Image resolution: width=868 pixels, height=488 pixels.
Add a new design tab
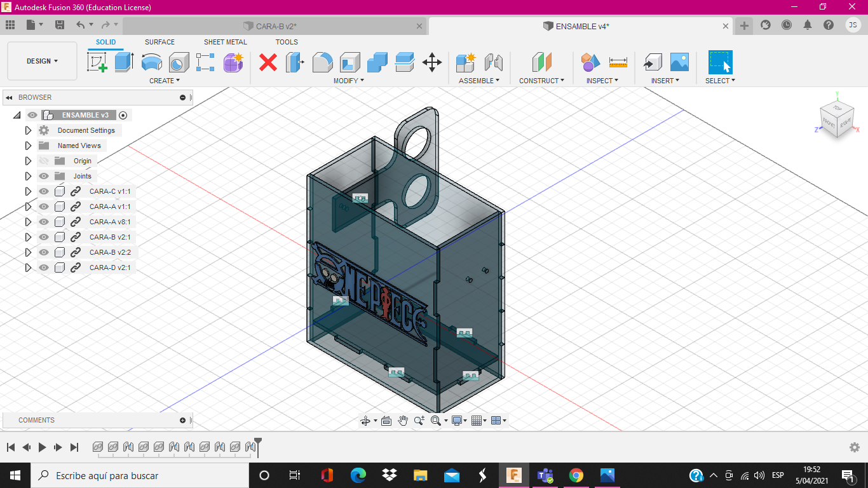point(744,25)
